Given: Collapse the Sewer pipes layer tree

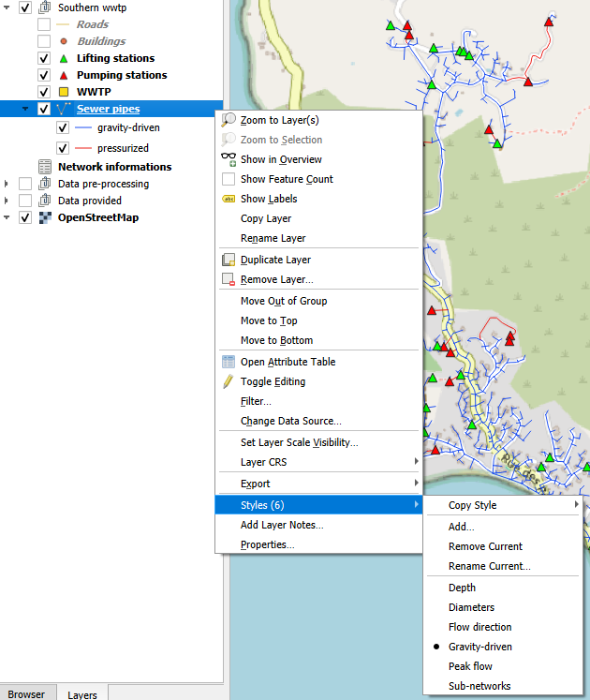Looking at the screenshot, I should point(25,109).
